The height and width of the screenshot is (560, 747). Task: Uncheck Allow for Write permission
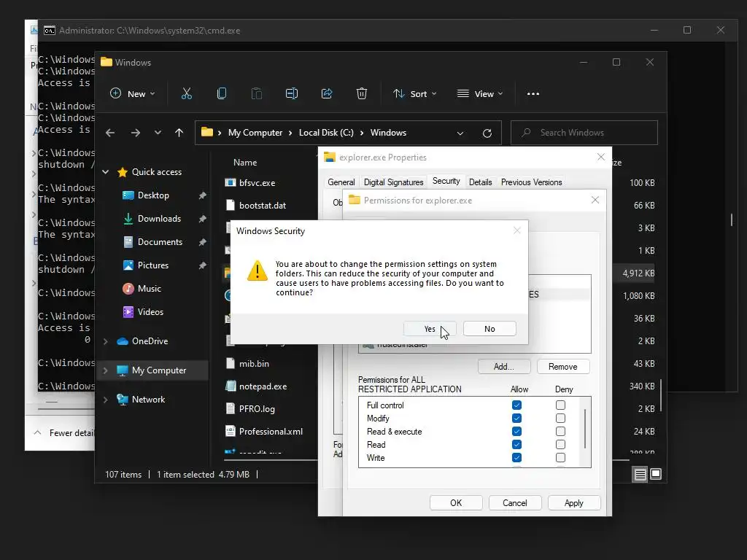pyautogui.click(x=516, y=458)
